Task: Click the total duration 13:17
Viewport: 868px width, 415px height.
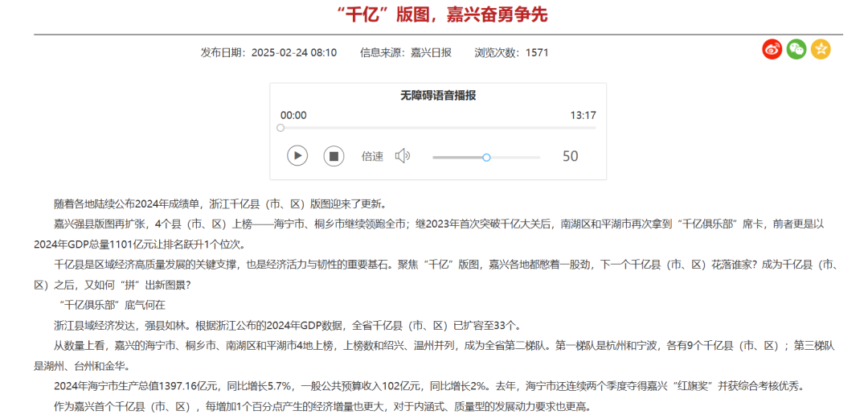Action: (583, 116)
